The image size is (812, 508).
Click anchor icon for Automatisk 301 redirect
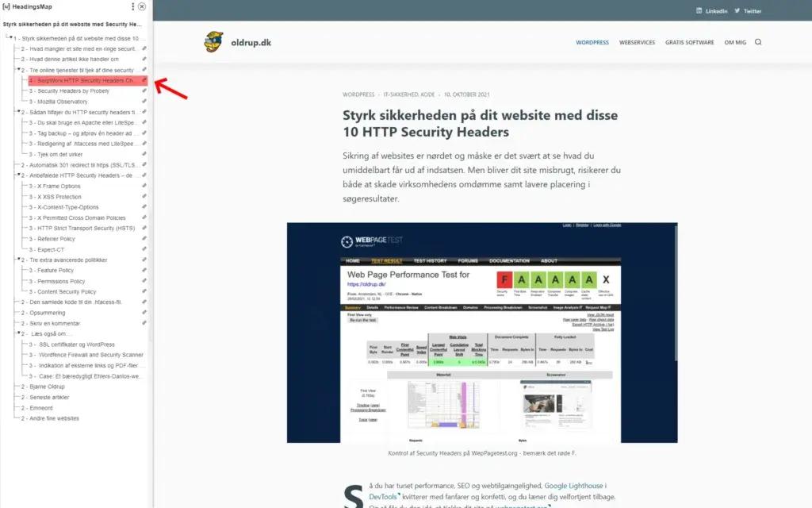144,165
